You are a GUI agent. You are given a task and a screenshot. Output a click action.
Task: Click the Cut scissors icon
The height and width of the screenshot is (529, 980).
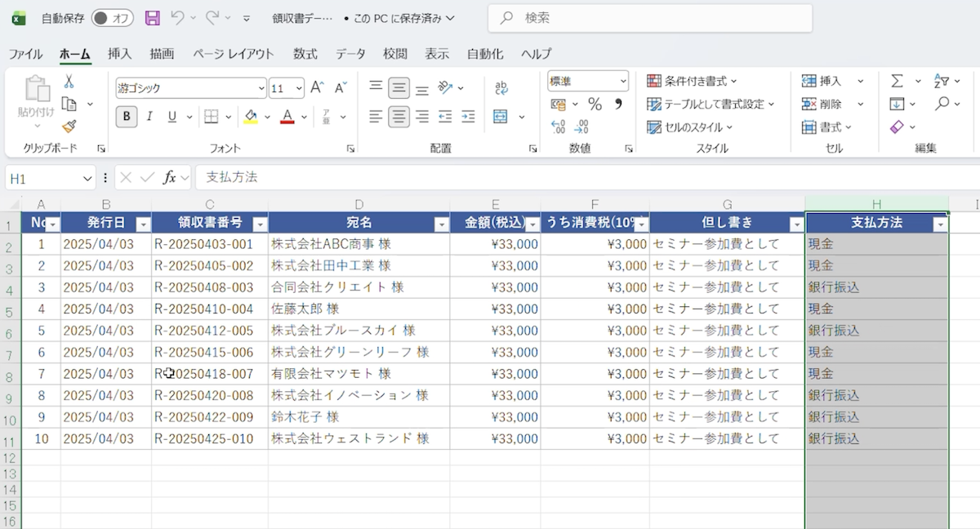pos(69,82)
